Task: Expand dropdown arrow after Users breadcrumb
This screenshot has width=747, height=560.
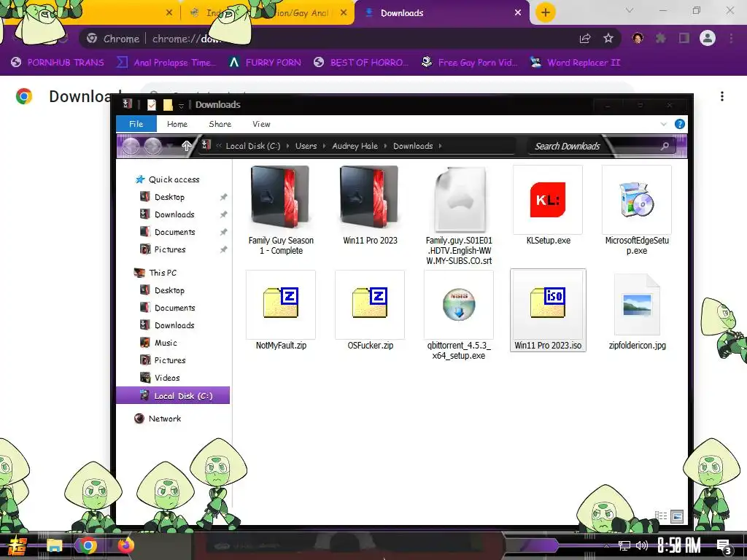Action: (325, 146)
